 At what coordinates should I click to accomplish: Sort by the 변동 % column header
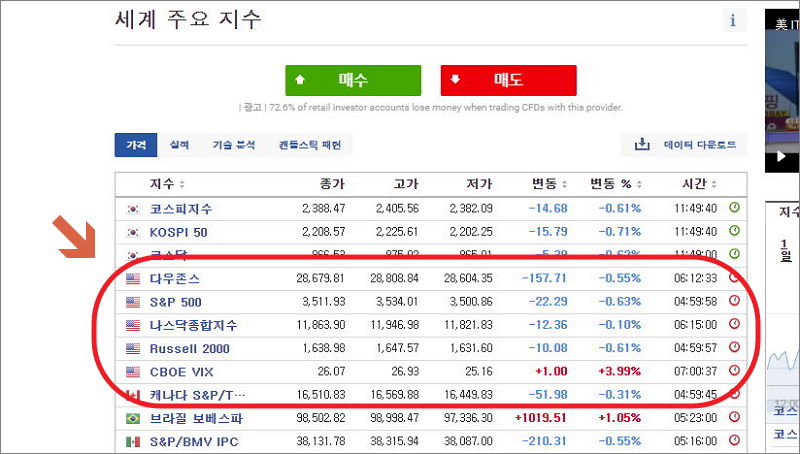pyautogui.click(x=616, y=184)
